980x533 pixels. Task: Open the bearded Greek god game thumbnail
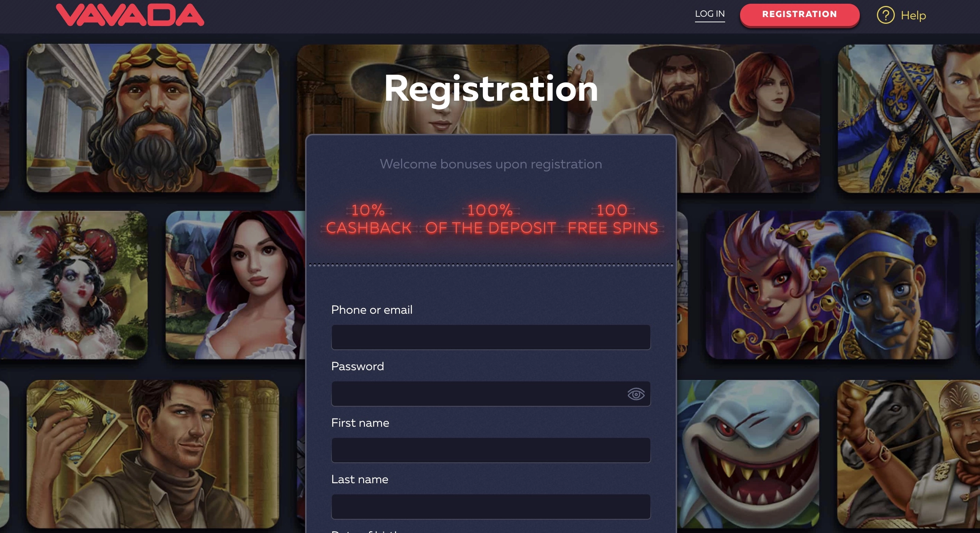[x=153, y=118]
